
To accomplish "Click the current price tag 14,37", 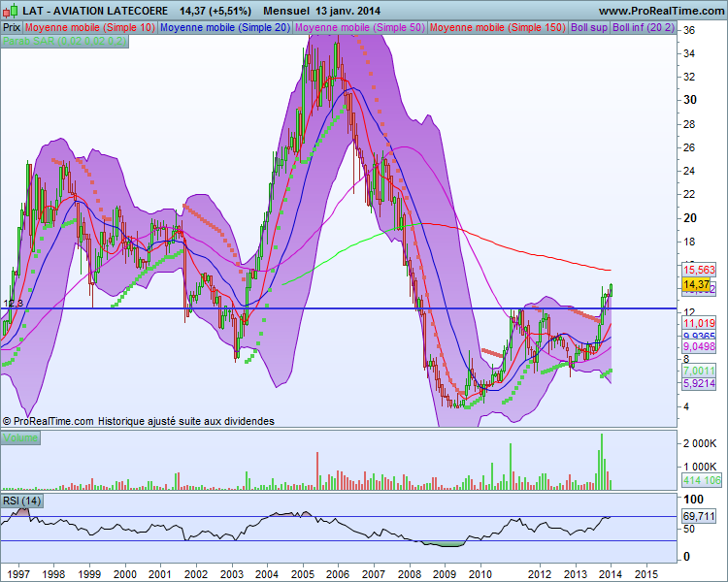I will pyautogui.click(x=696, y=284).
